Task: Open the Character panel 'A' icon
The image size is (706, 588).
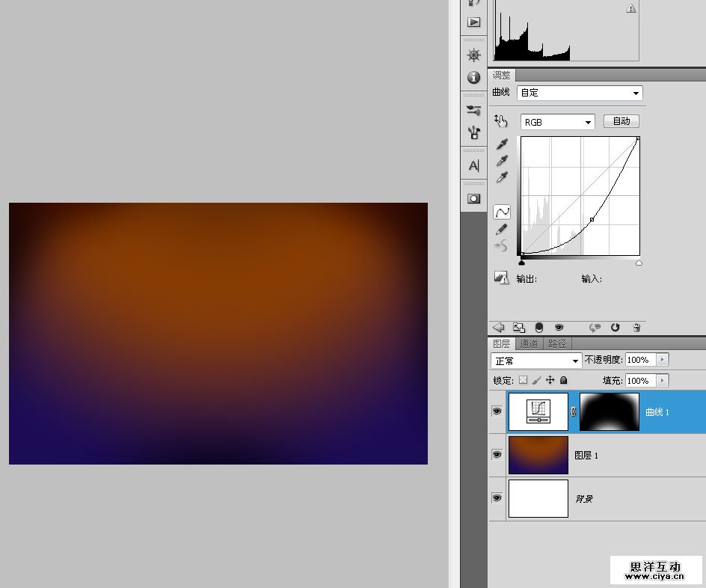Action: [x=473, y=165]
